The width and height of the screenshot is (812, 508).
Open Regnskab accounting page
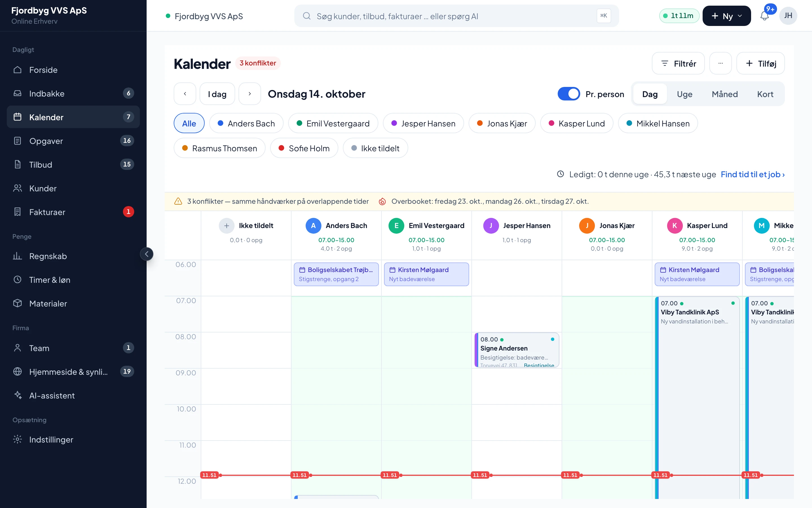(x=73, y=256)
